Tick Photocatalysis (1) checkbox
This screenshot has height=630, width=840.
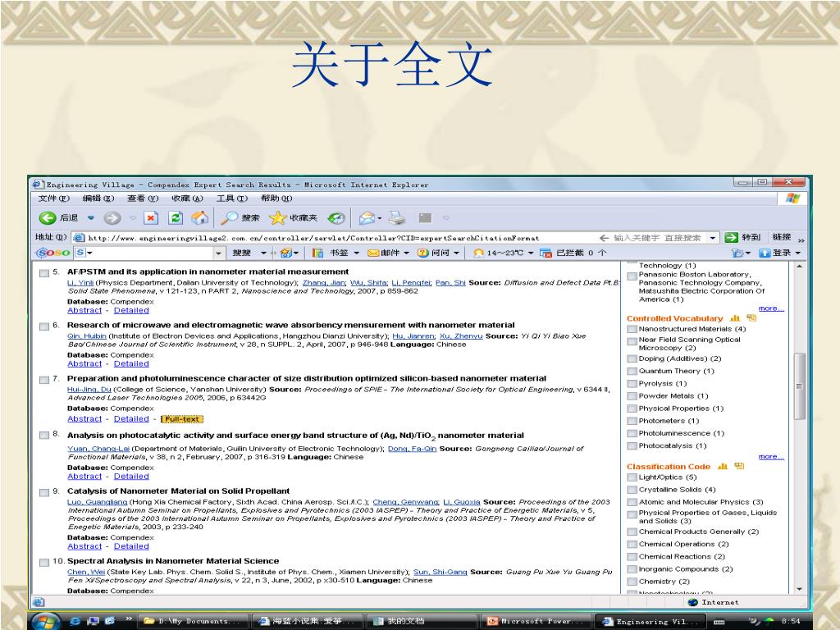(x=632, y=445)
